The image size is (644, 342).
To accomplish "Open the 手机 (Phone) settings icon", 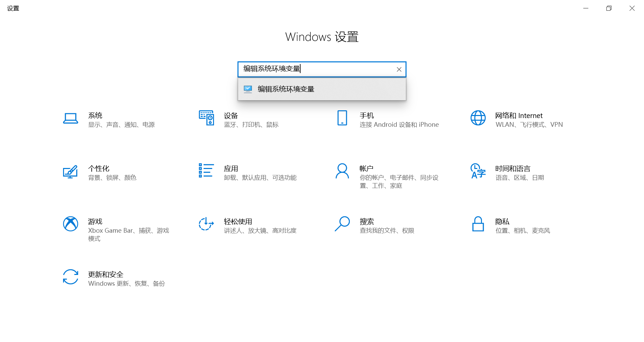I will [x=342, y=118].
